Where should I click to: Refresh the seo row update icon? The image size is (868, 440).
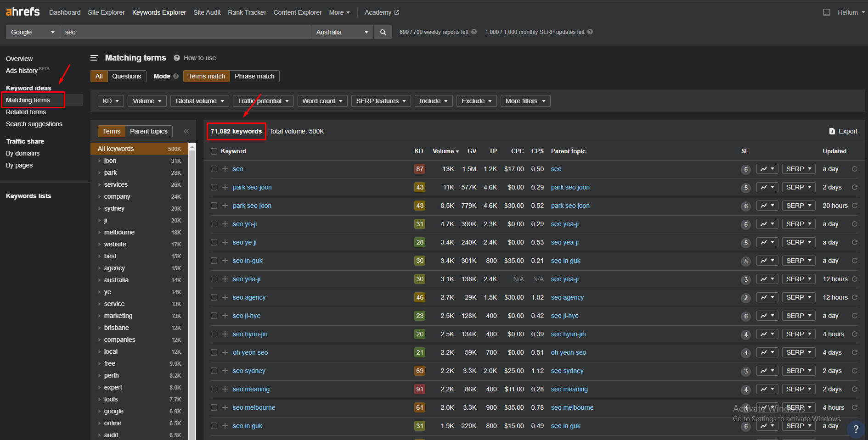855,169
